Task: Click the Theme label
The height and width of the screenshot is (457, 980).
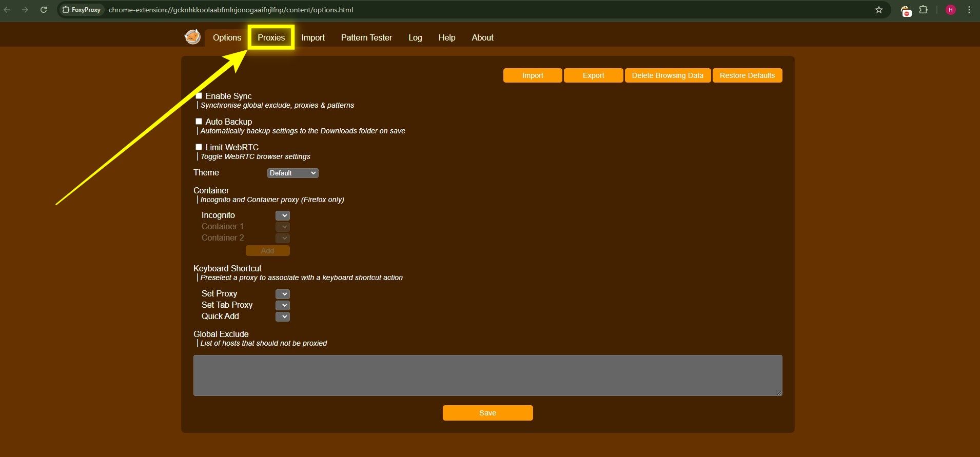Action: point(206,172)
